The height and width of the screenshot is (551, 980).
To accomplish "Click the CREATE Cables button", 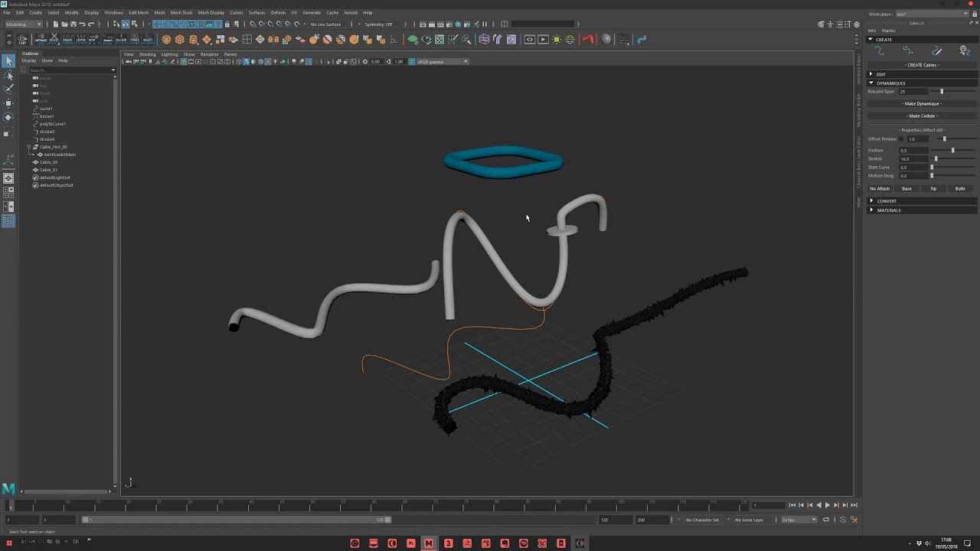I will coord(921,65).
